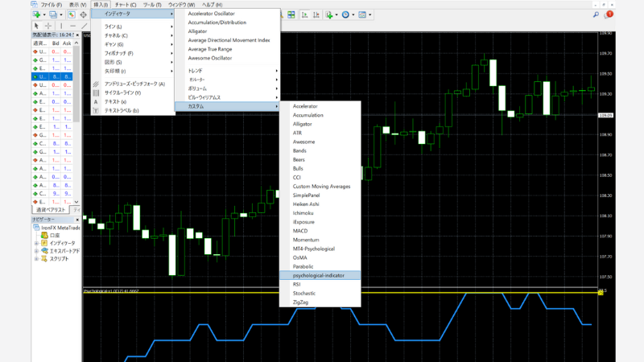644x362 pixels.
Task: Expand スクリプト node in Navigator tree
Action: click(x=36, y=258)
